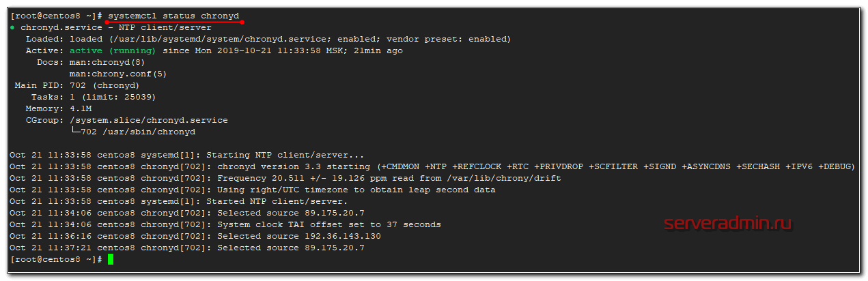Open the man:chrony.conf(5) docs reference
Image resolution: width=868 pixels, height=281 pixels.
coord(118,74)
